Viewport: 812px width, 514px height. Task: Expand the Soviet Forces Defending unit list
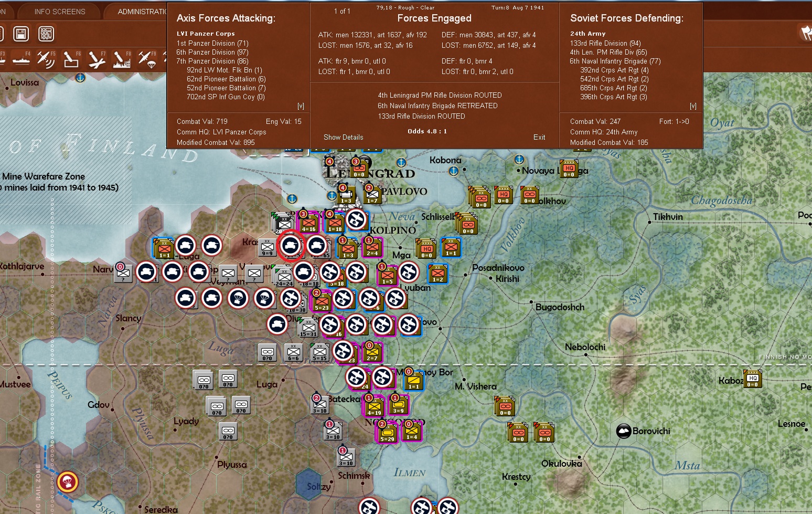point(693,106)
